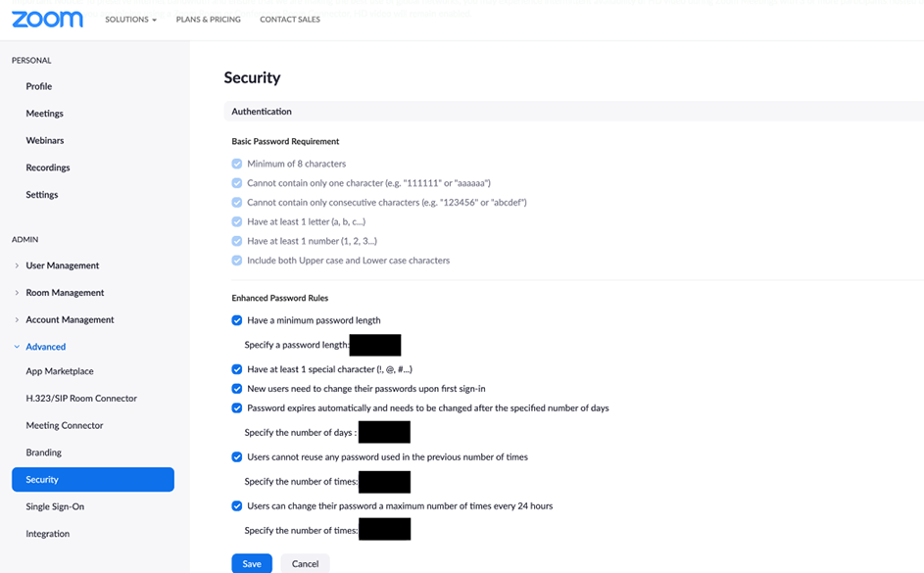Expand the Account Management section
This screenshot has width=924, height=573.
(x=70, y=319)
